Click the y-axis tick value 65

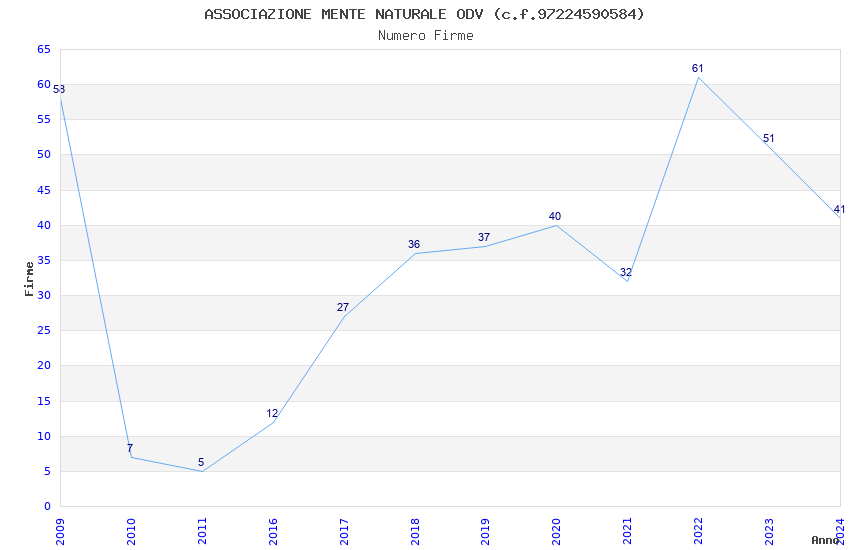click(44, 49)
